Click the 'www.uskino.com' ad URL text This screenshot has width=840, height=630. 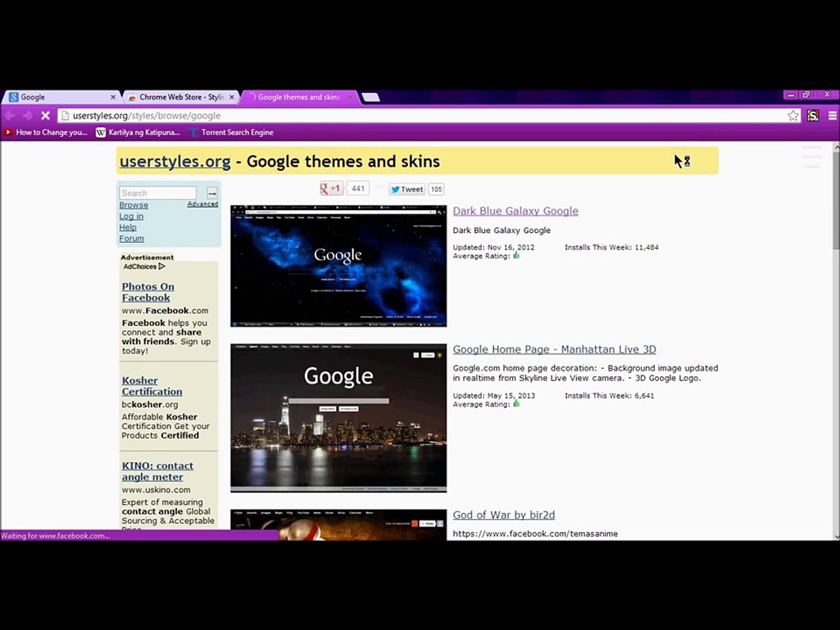tap(156, 490)
